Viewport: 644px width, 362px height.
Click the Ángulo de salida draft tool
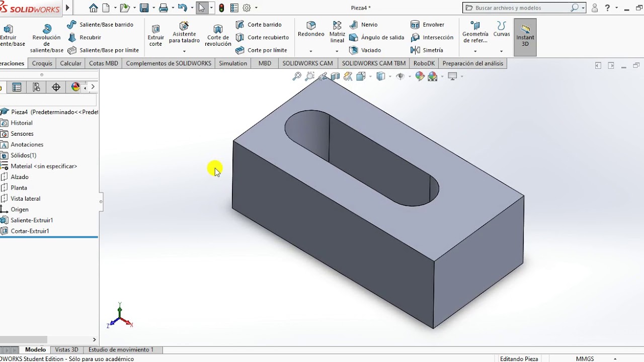(376, 37)
